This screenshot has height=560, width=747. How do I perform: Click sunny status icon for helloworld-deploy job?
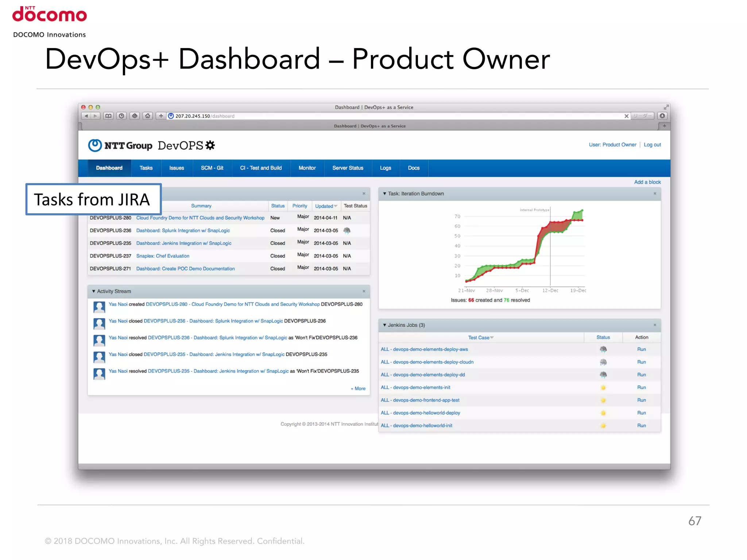603,413
